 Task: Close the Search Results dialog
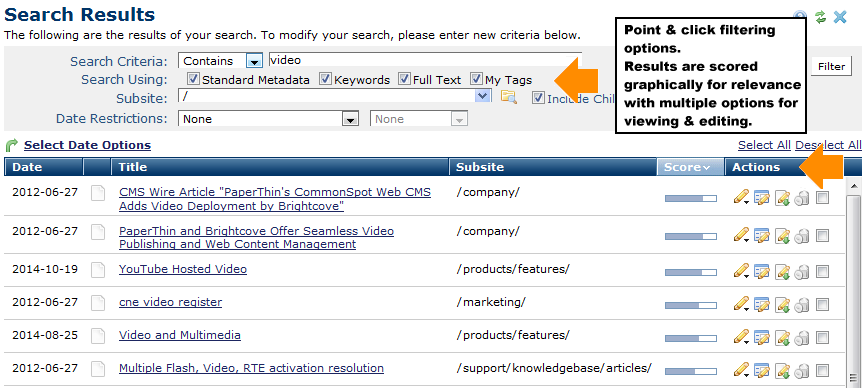[840, 17]
